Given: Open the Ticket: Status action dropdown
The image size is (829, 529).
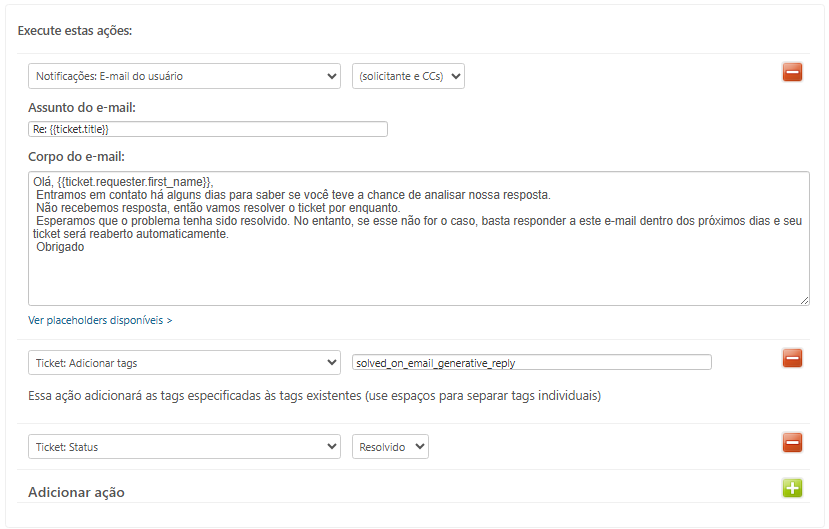Looking at the screenshot, I should (x=184, y=447).
